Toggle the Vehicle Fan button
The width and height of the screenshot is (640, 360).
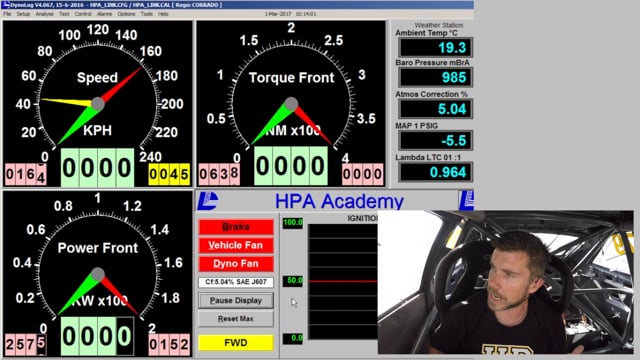tap(236, 245)
